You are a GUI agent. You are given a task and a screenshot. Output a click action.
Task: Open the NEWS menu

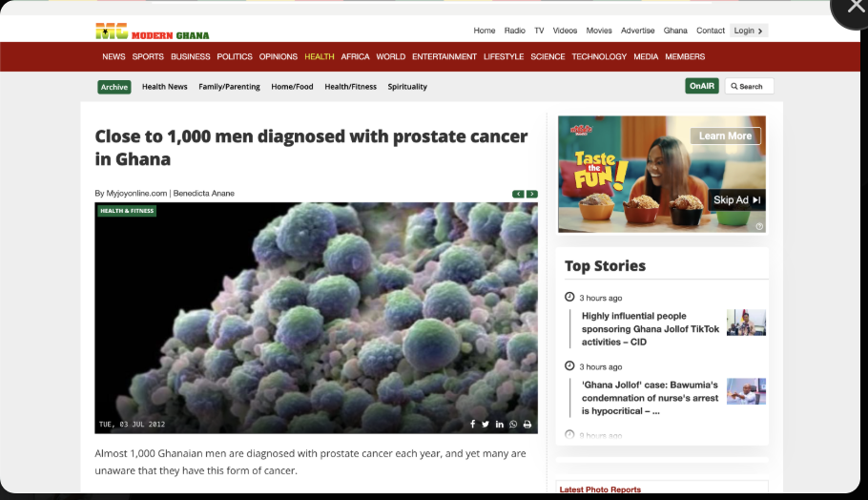114,56
